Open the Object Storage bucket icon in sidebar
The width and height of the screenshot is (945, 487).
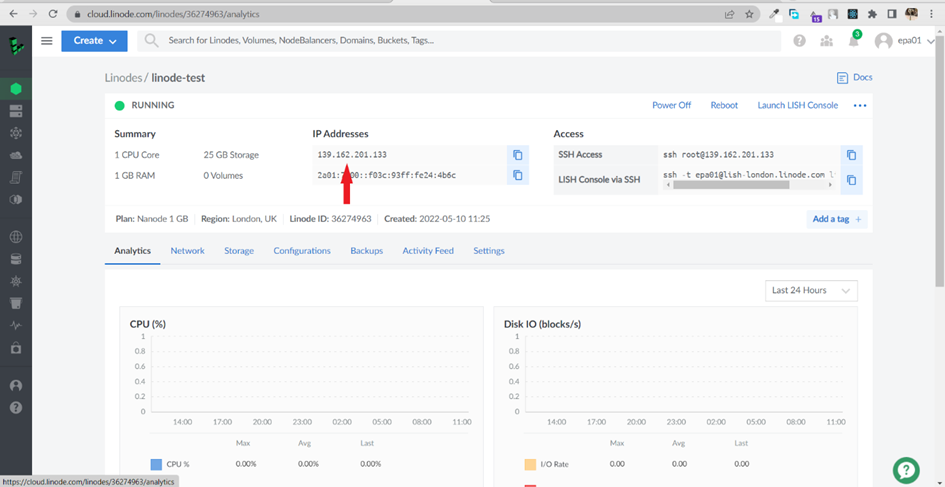pyautogui.click(x=16, y=303)
